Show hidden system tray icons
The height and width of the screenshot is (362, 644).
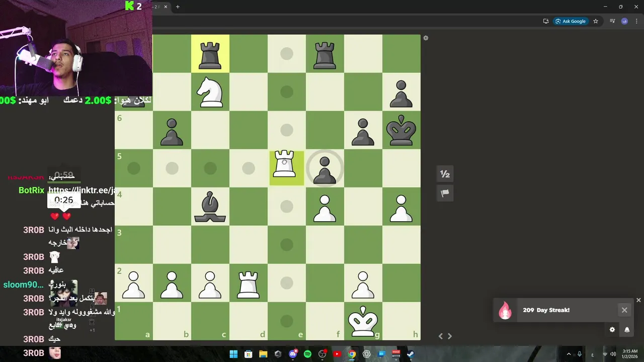click(x=569, y=354)
